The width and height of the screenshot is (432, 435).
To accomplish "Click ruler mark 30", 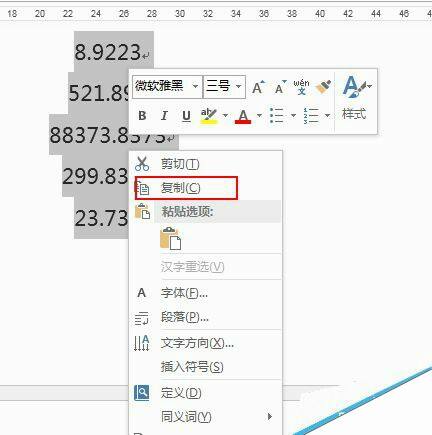I will pos(180,14).
